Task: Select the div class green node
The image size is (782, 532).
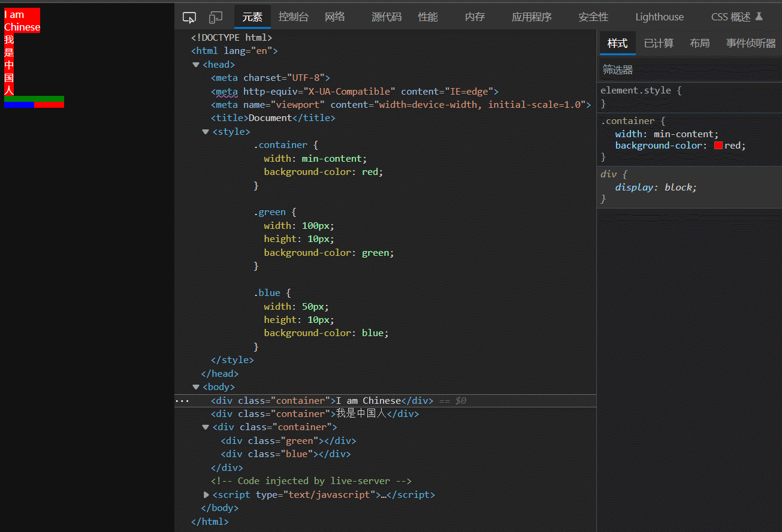Action: (288, 441)
